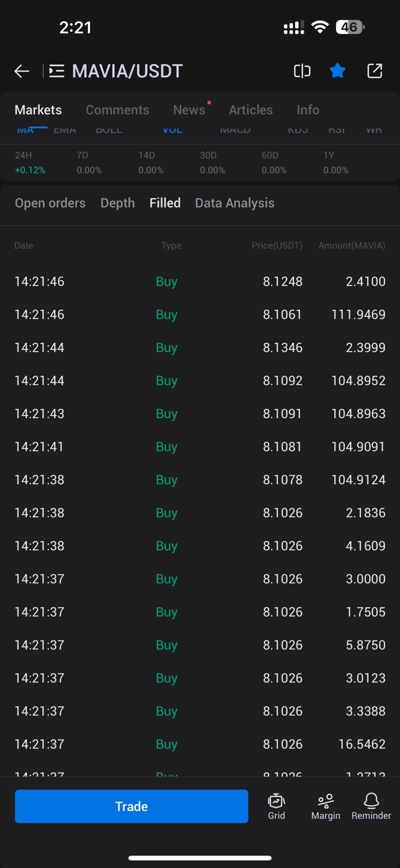Open the Grid trading bot icon

[x=277, y=807]
